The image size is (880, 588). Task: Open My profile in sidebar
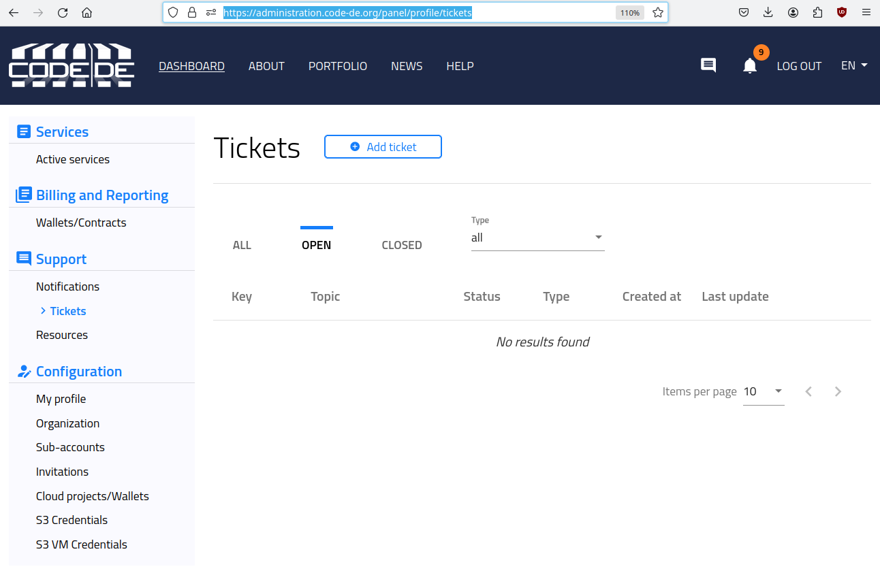click(x=61, y=399)
